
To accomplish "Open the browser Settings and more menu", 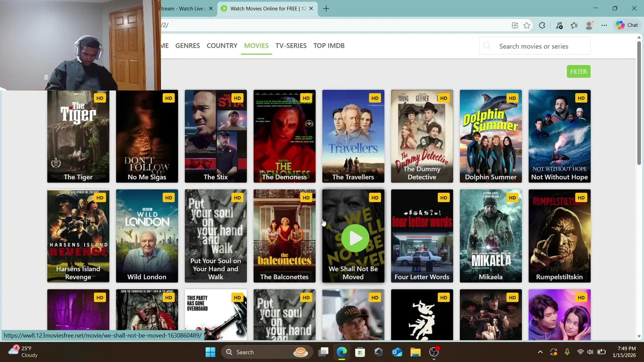I will pyautogui.click(x=604, y=25).
